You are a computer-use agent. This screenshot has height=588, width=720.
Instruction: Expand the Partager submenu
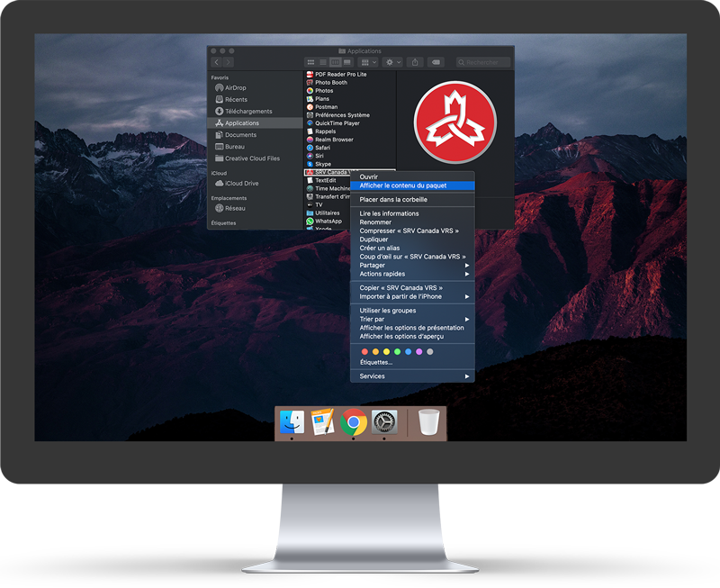(x=412, y=266)
